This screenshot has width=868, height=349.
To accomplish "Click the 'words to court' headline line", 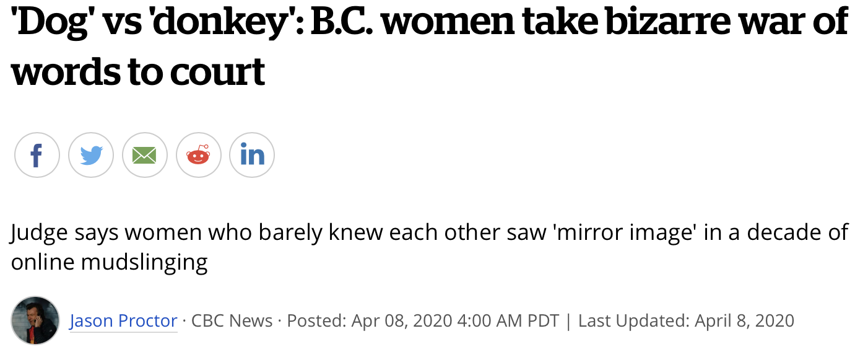I will coord(138,71).
